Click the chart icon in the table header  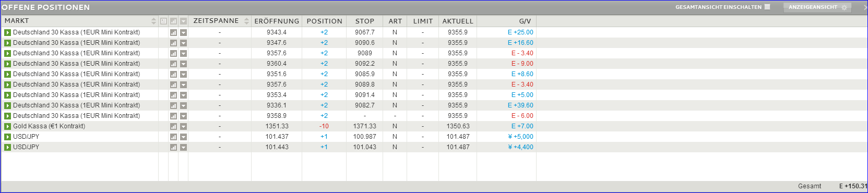pyautogui.click(x=173, y=21)
